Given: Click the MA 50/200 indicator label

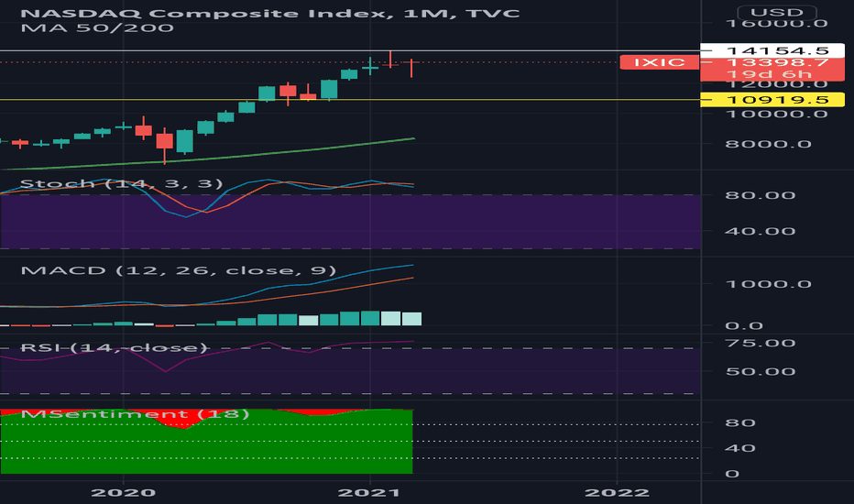Looking at the screenshot, I should click(97, 27).
